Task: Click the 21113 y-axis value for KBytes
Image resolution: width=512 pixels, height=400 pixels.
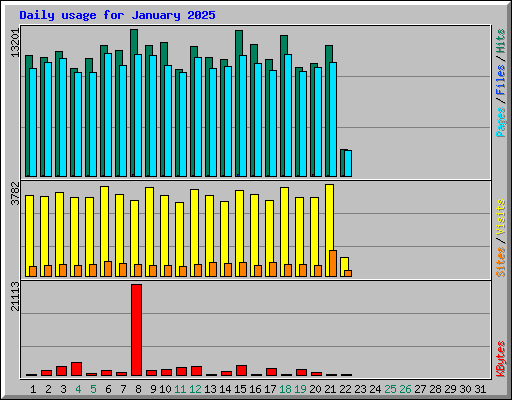Action: 15,296
